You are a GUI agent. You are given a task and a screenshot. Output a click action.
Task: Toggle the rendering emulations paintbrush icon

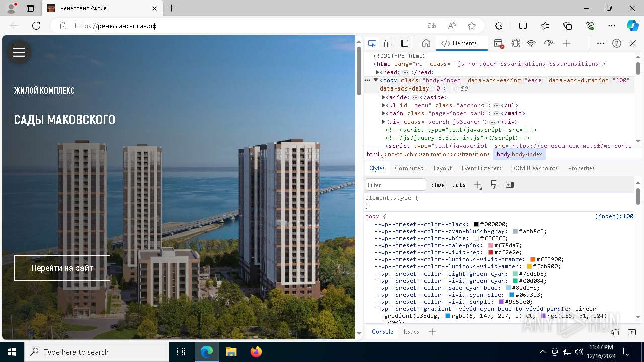click(x=494, y=185)
